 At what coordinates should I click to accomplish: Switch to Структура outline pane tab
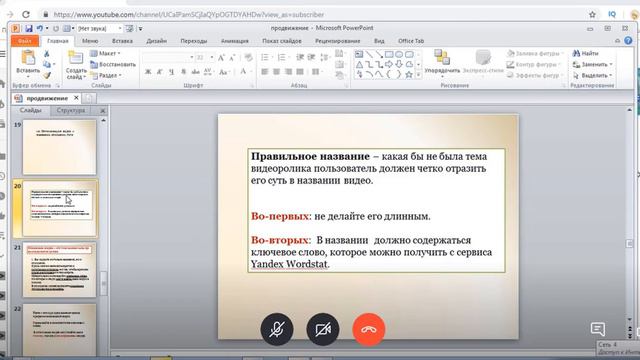71,111
